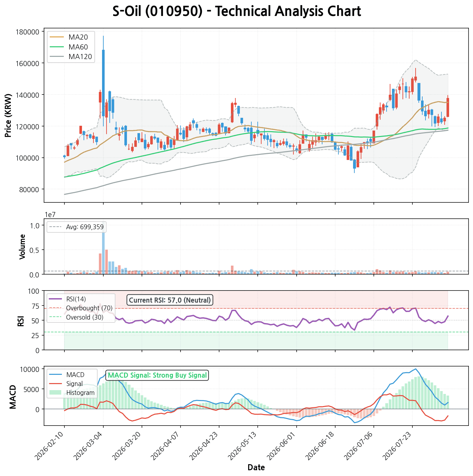
Task: Select the Histogram legend text
Action: [80, 393]
